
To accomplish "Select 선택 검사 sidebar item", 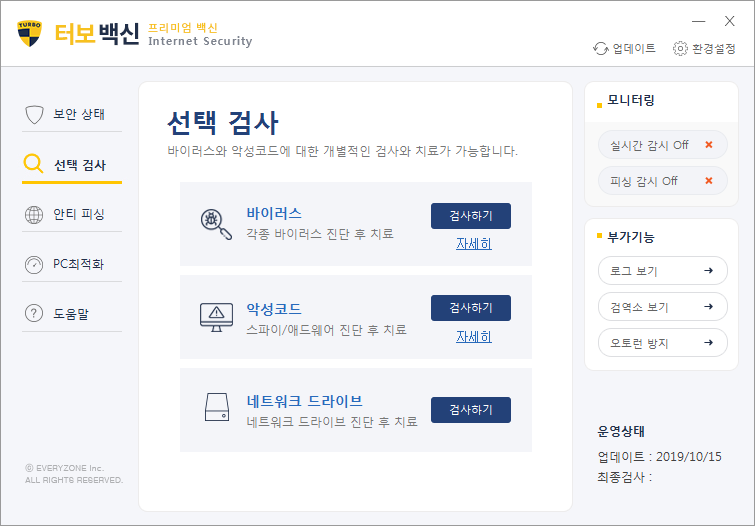I will point(72,165).
